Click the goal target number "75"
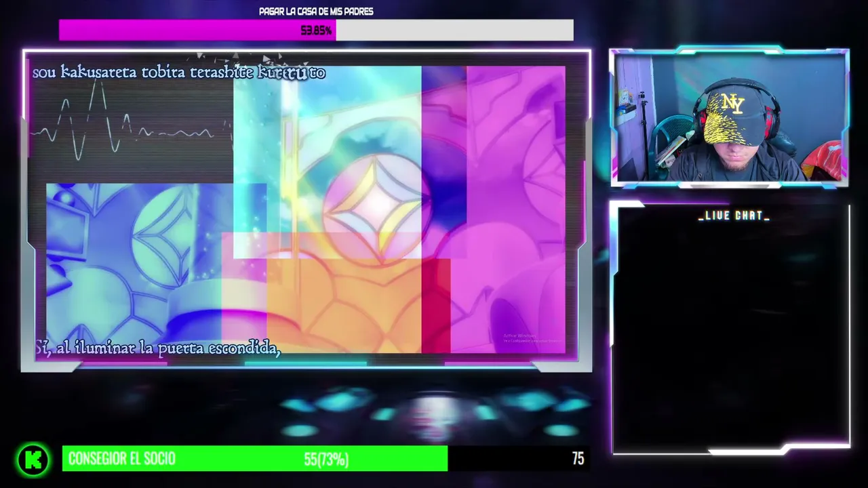The image size is (868, 488). pyautogui.click(x=578, y=459)
